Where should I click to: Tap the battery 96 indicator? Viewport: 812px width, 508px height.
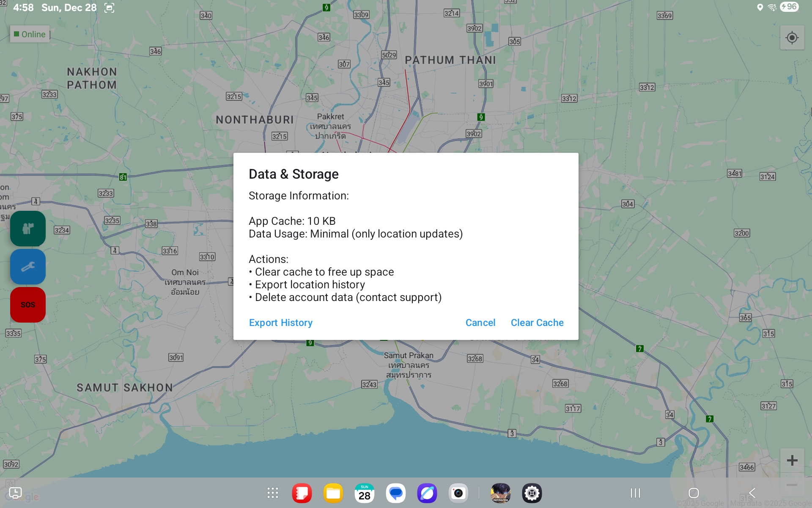[x=789, y=7]
